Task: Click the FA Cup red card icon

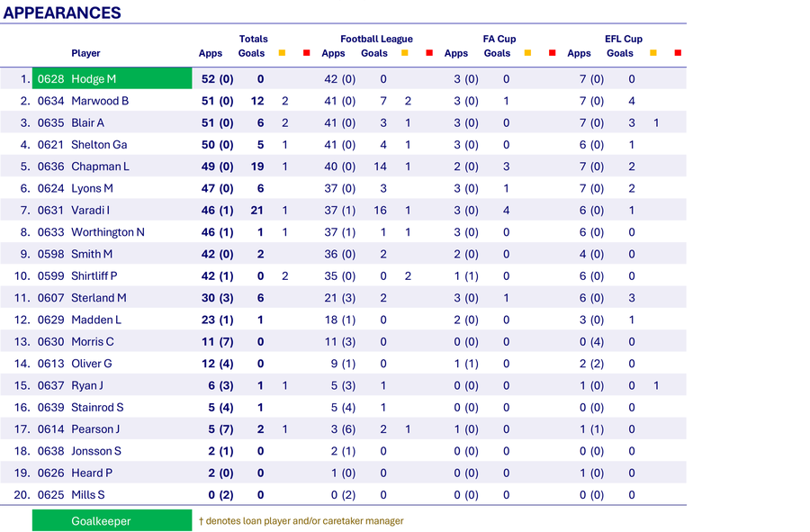Action: click(553, 53)
